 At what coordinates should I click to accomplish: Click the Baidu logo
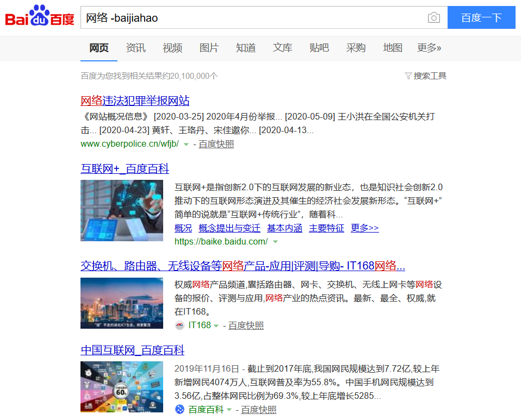pyautogui.click(x=40, y=17)
